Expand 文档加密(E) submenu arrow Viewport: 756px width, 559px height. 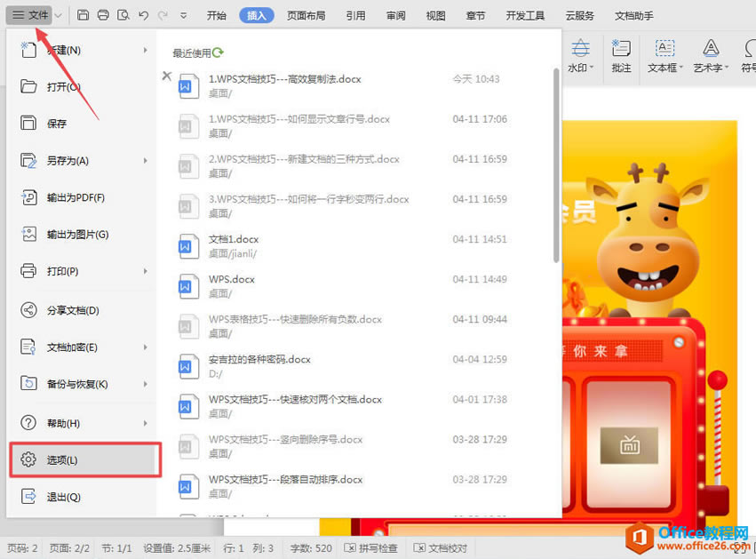coord(145,347)
